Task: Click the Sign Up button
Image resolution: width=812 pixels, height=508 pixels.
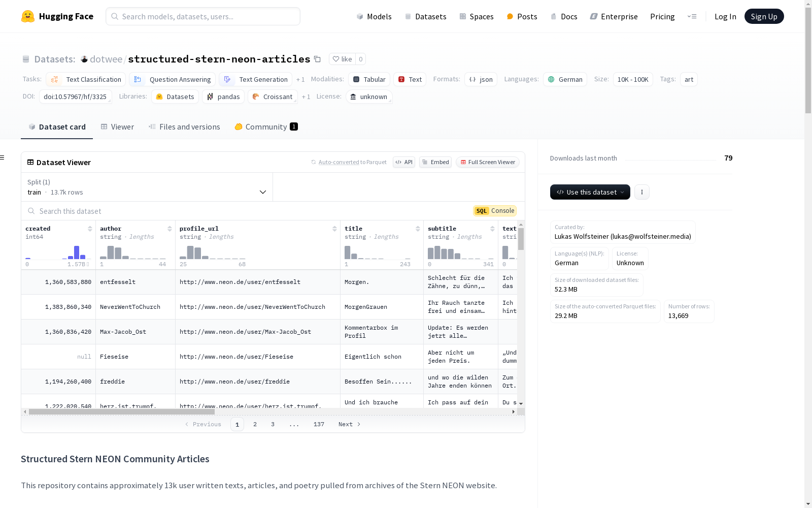Action: pos(764,16)
